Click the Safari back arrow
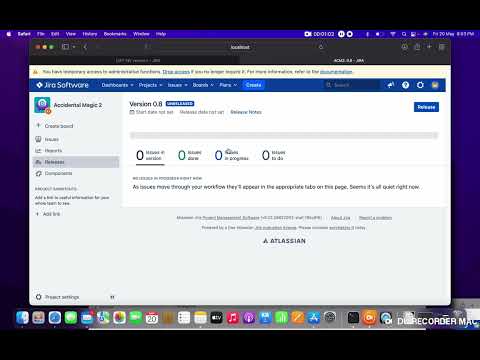This screenshot has width=480, height=360. (x=85, y=47)
